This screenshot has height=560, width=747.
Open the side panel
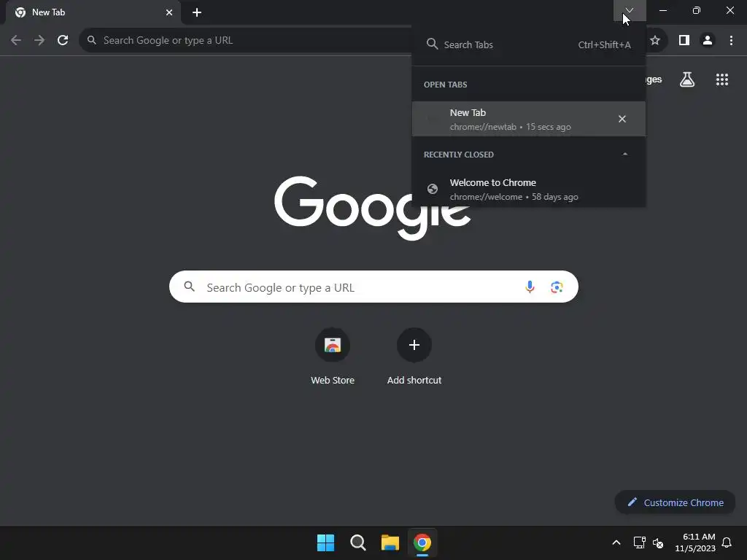[x=684, y=41]
